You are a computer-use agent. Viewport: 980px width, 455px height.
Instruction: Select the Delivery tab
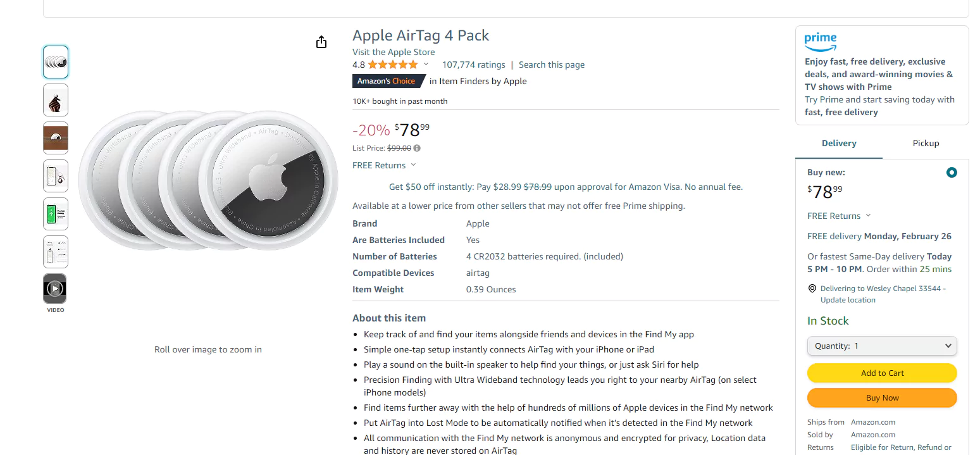point(838,143)
